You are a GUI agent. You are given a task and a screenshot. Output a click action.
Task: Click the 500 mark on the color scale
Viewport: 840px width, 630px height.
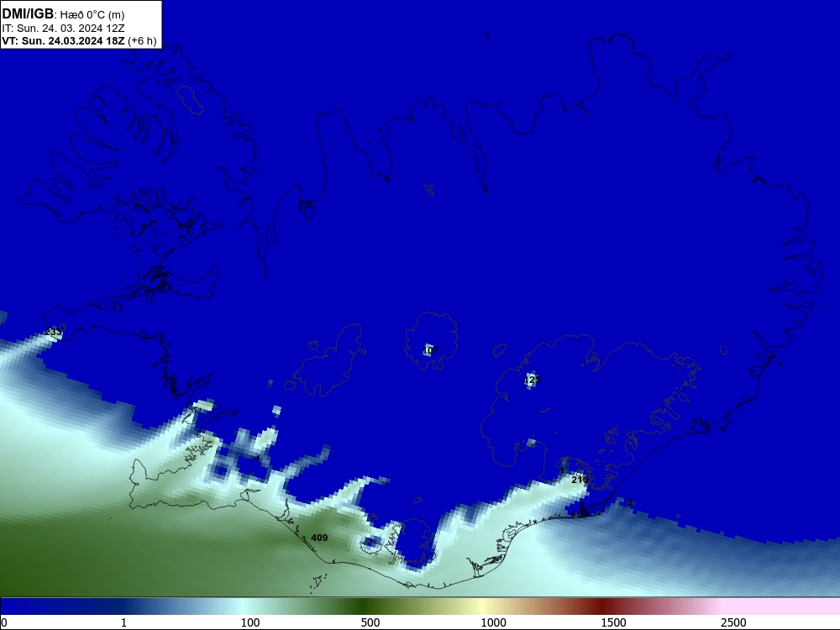point(370,622)
